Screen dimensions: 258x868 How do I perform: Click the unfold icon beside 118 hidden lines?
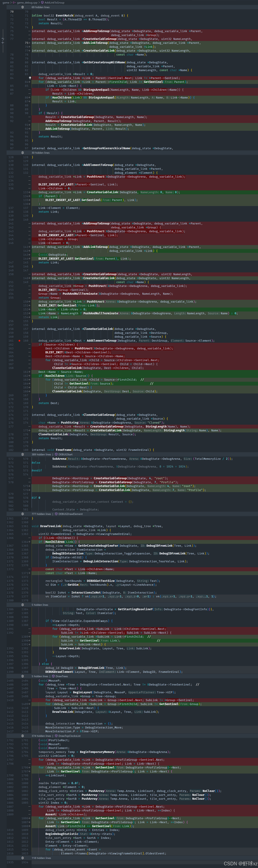click(23, 858)
